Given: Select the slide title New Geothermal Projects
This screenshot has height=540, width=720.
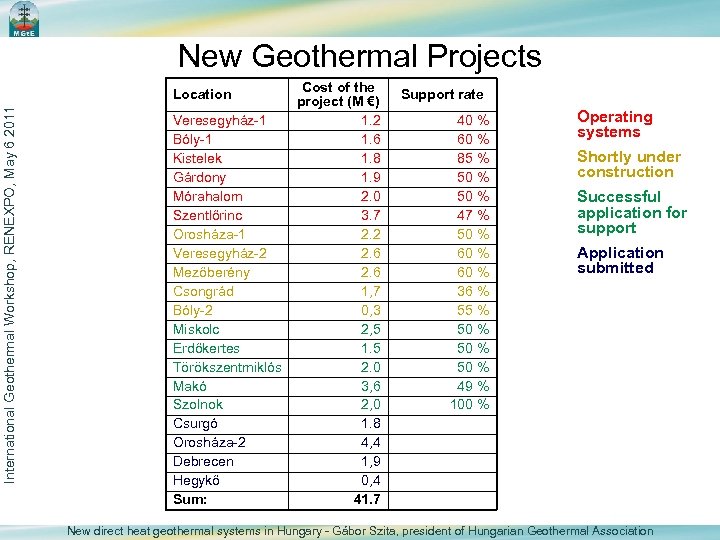Looking at the screenshot, I should tap(360, 56).
